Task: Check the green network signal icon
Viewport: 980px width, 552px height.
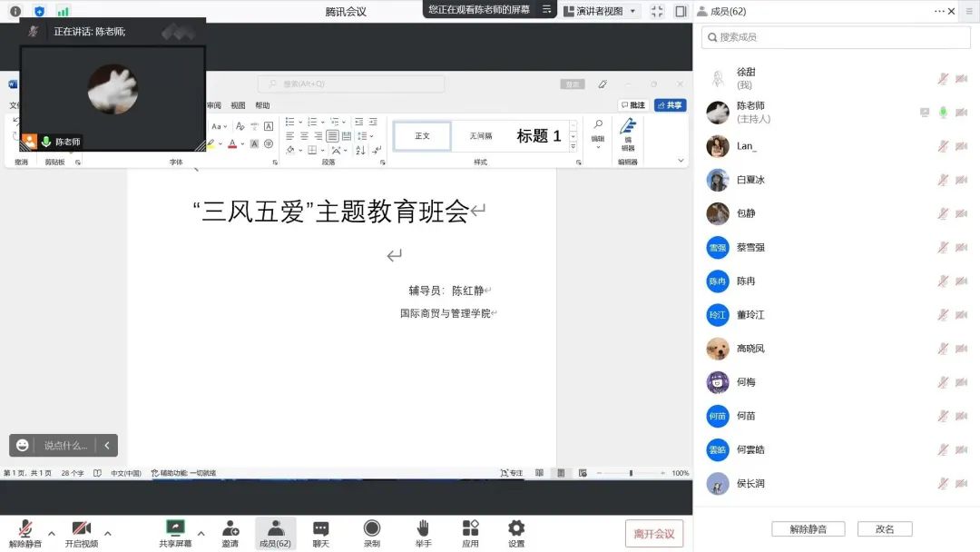Action: pyautogui.click(x=64, y=11)
